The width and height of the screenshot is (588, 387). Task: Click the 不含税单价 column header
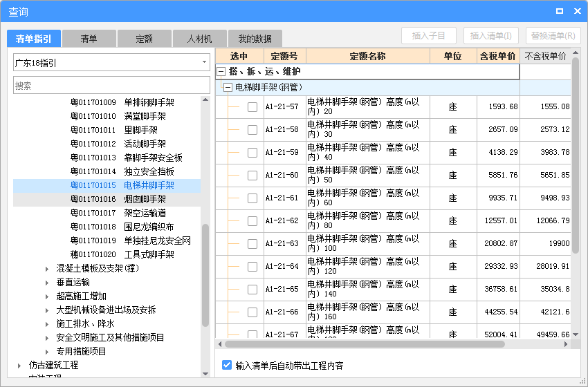tap(545, 56)
